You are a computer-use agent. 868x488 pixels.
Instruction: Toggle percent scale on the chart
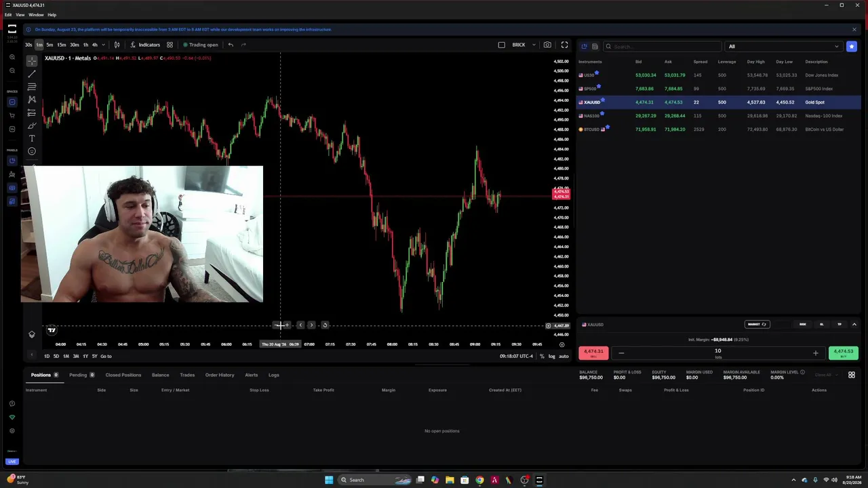click(x=542, y=357)
